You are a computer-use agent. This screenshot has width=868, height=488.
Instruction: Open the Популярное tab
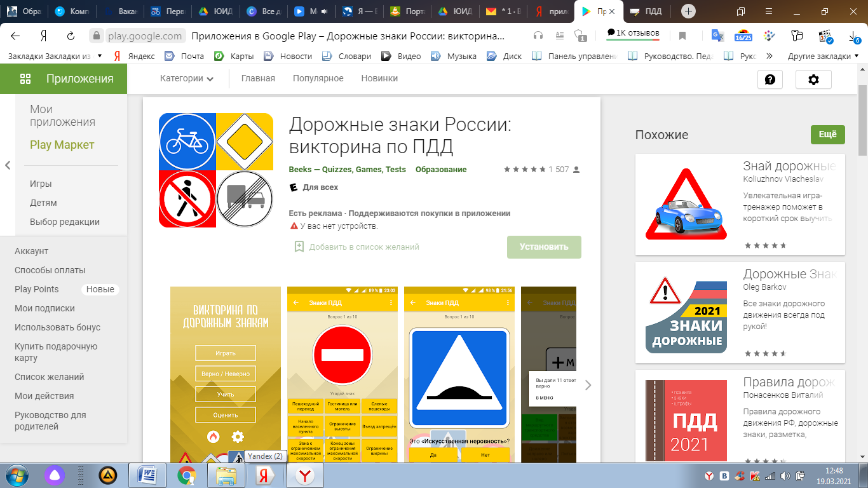[318, 79]
